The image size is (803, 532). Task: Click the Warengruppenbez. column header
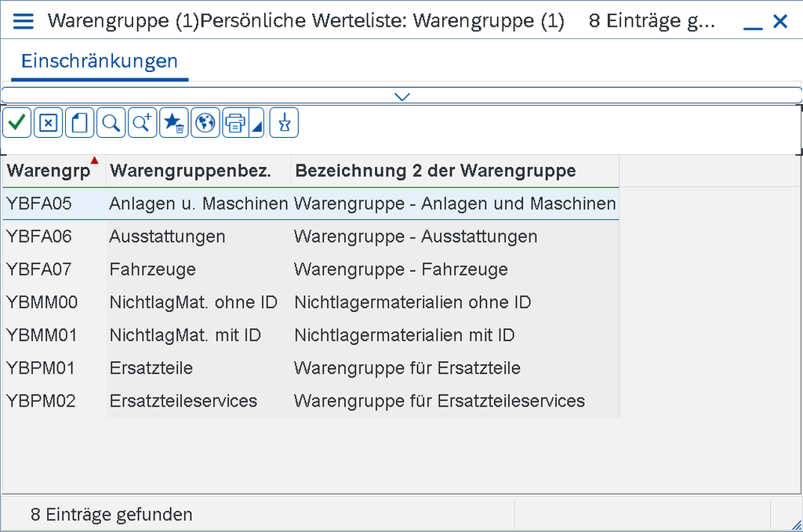click(198, 170)
